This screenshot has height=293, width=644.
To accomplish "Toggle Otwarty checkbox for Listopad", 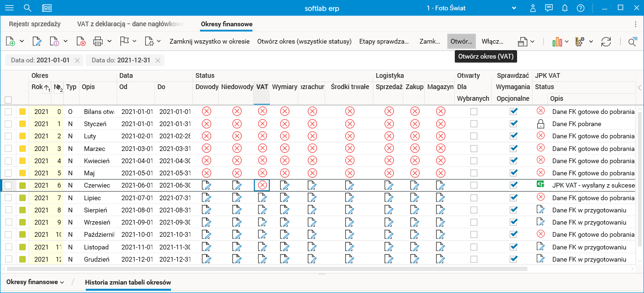I will coord(474,247).
